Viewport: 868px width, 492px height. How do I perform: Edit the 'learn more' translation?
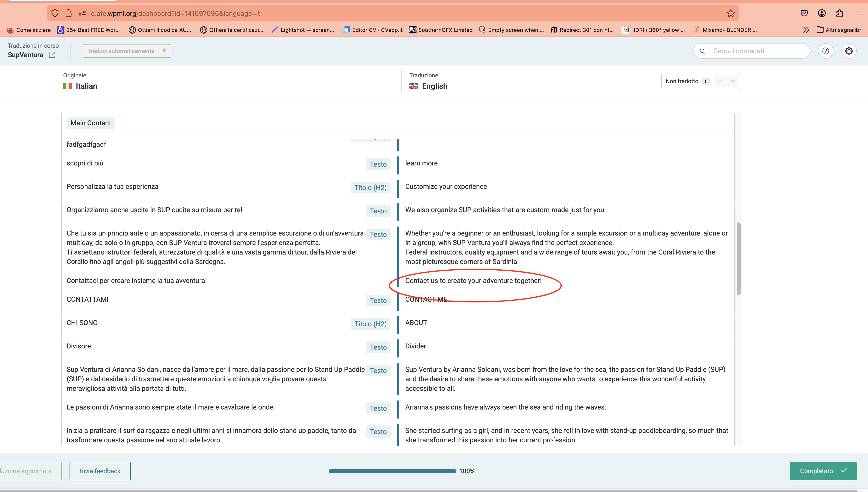click(x=421, y=163)
